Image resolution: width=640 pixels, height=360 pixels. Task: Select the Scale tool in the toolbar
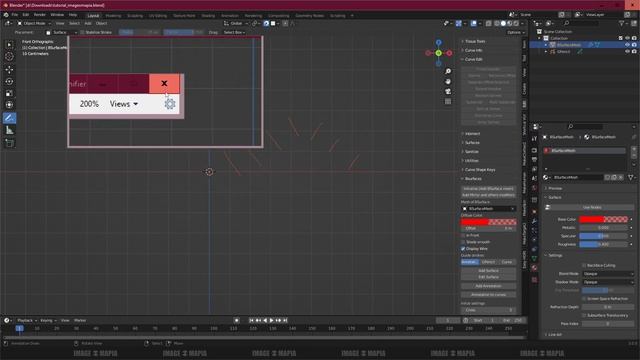(x=9, y=93)
